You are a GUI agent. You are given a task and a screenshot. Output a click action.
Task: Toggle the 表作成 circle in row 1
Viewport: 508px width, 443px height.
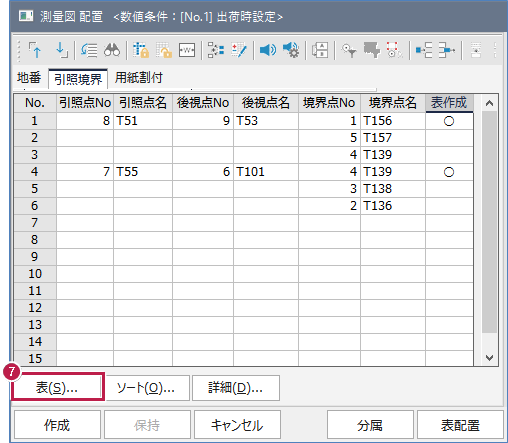449,121
